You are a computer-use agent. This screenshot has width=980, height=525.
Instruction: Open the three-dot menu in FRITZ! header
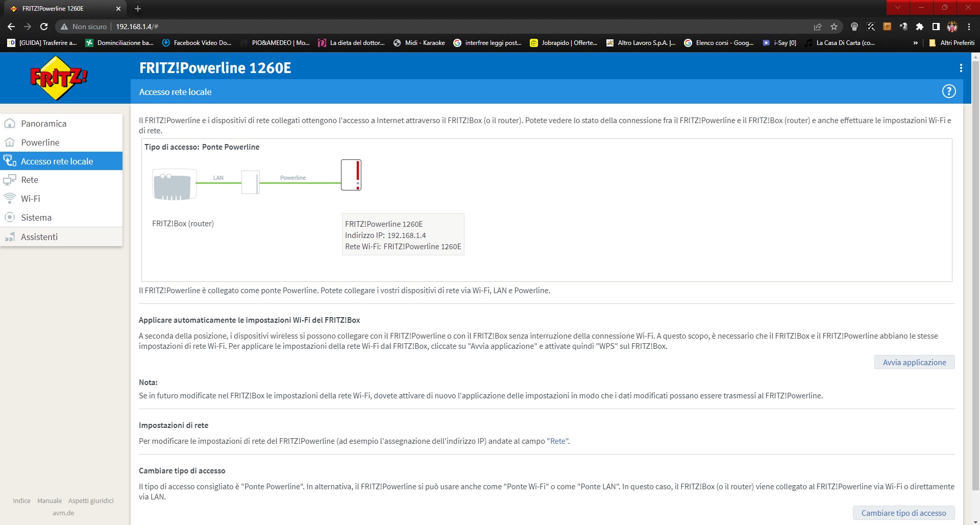pos(961,68)
